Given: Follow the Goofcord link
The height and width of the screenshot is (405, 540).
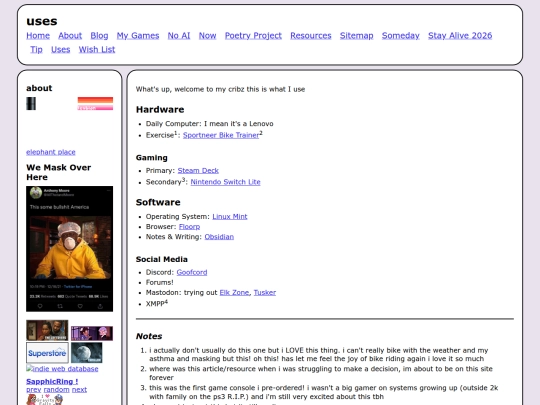Looking at the screenshot, I should point(192,272).
